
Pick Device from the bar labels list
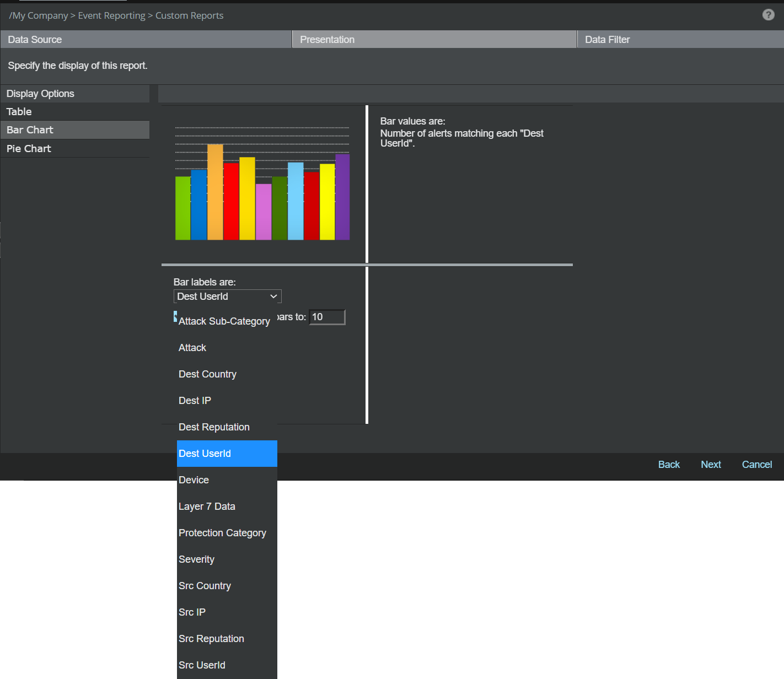[x=227, y=480]
